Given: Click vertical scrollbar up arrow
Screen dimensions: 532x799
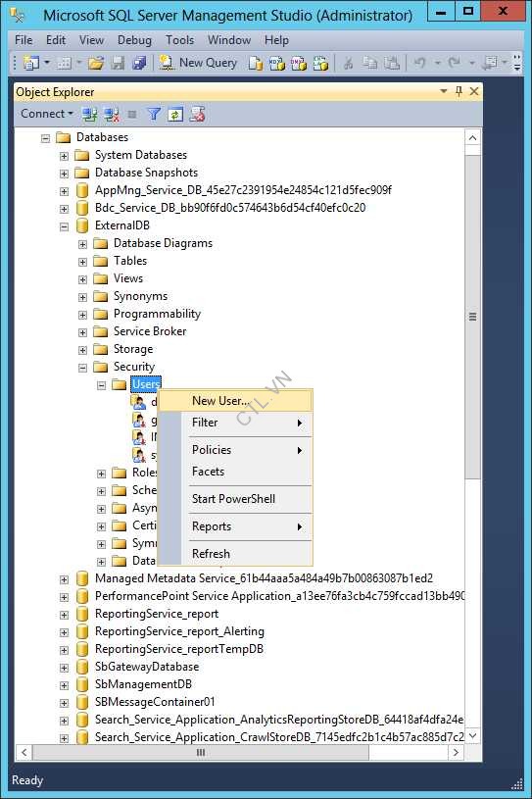Looking at the screenshot, I should pos(472,138).
